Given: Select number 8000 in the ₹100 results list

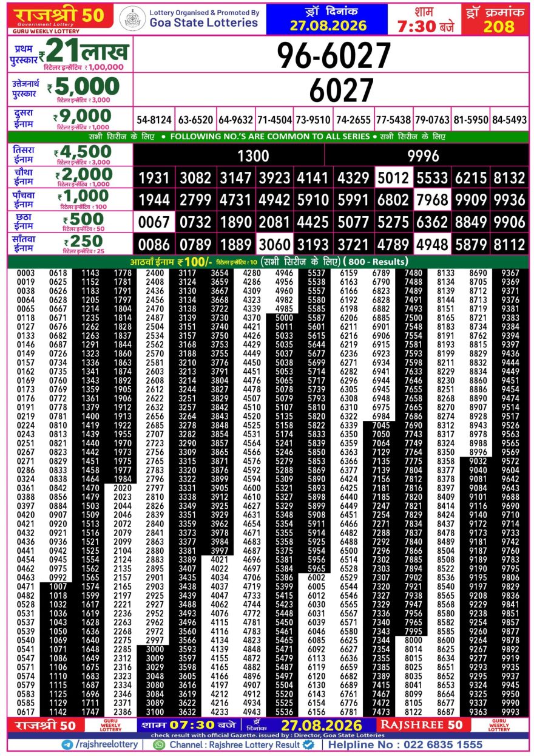Looking at the screenshot, I should point(413,640).
